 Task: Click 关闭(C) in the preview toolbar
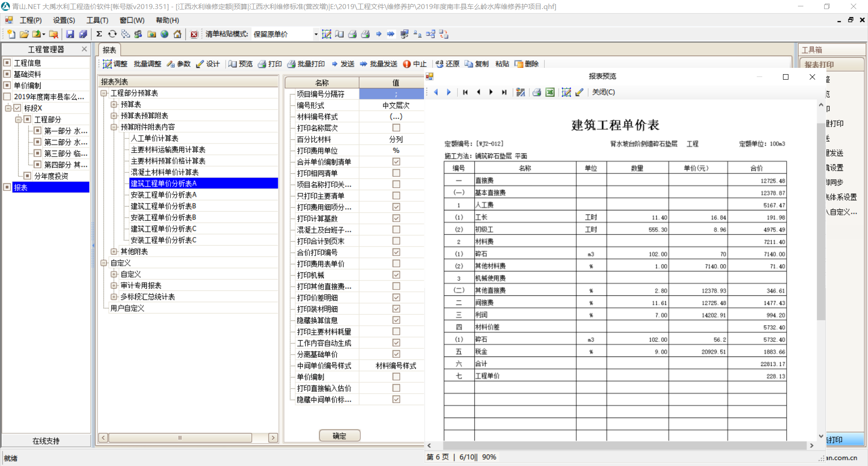tap(603, 92)
